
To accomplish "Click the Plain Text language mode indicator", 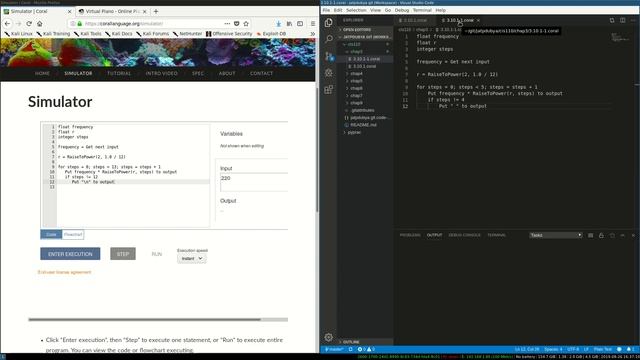I will (603, 349).
